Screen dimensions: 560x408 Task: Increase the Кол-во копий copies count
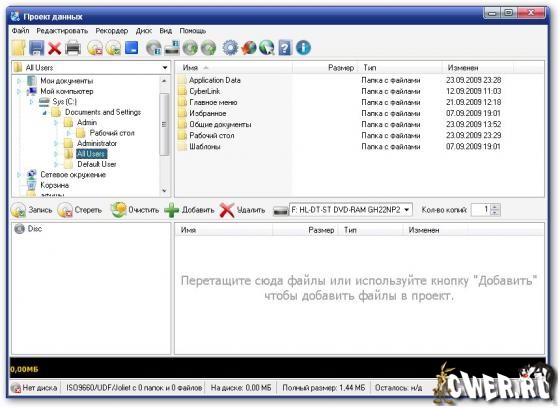pos(495,207)
